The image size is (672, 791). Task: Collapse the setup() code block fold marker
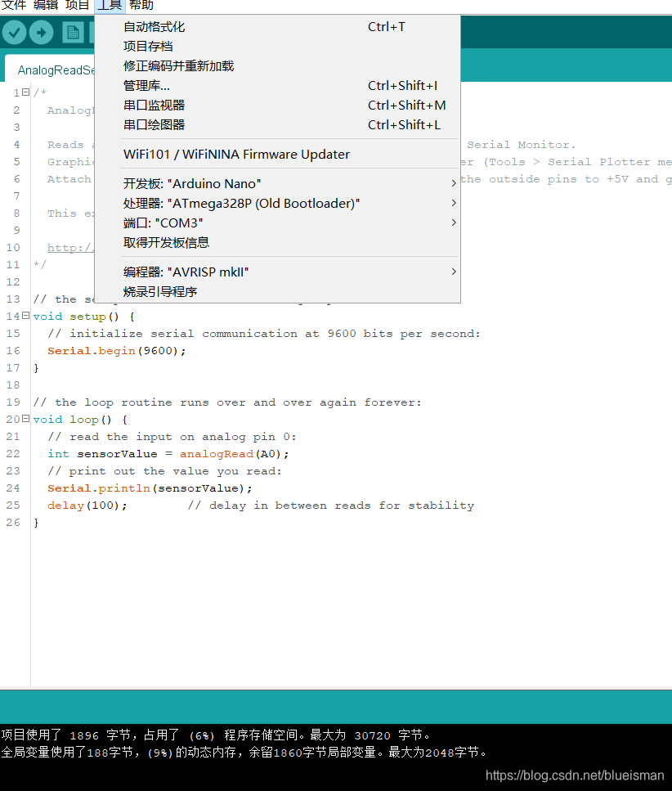pyautogui.click(x=26, y=316)
